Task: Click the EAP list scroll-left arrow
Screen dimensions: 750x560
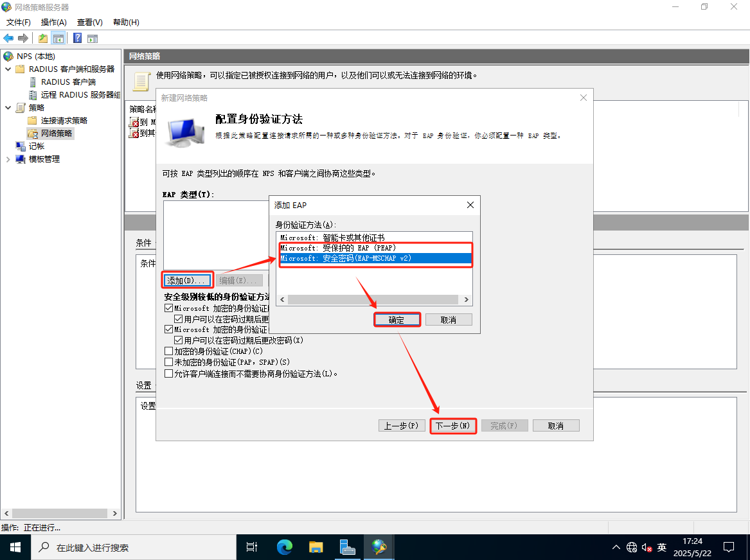Action: click(282, 300)
